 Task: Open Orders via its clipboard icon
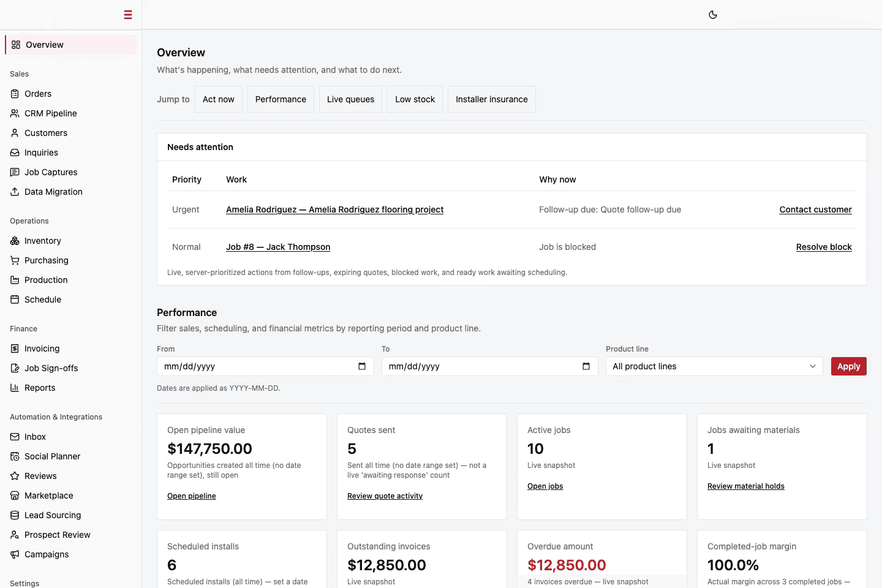click(15, 94)
